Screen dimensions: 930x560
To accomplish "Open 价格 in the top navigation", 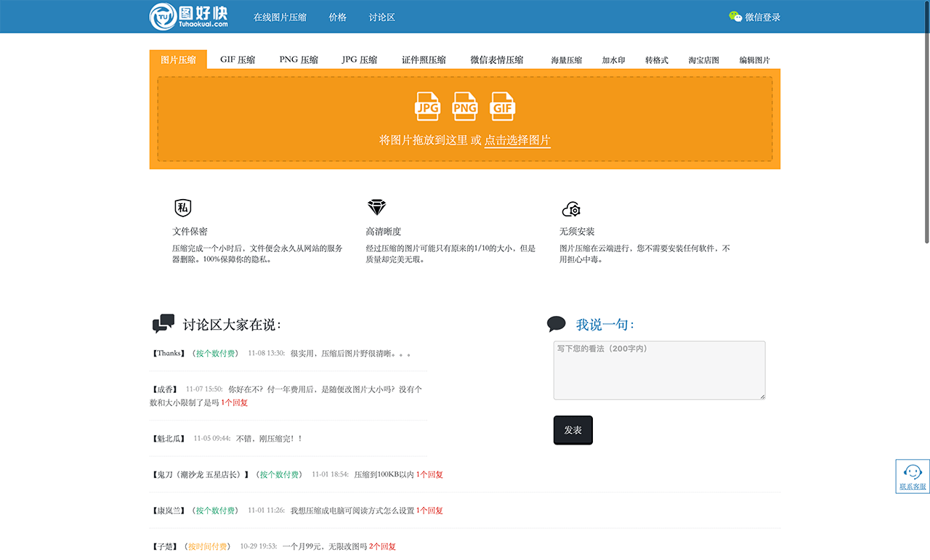I will [x=338, y=17].
